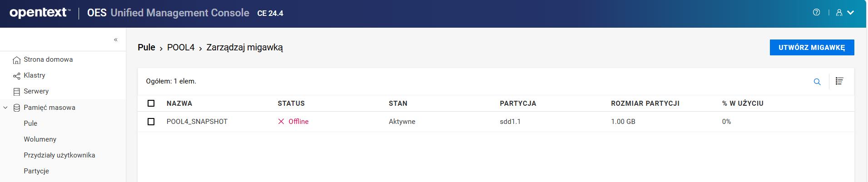Open the help question mark icon

coord(816,13)
